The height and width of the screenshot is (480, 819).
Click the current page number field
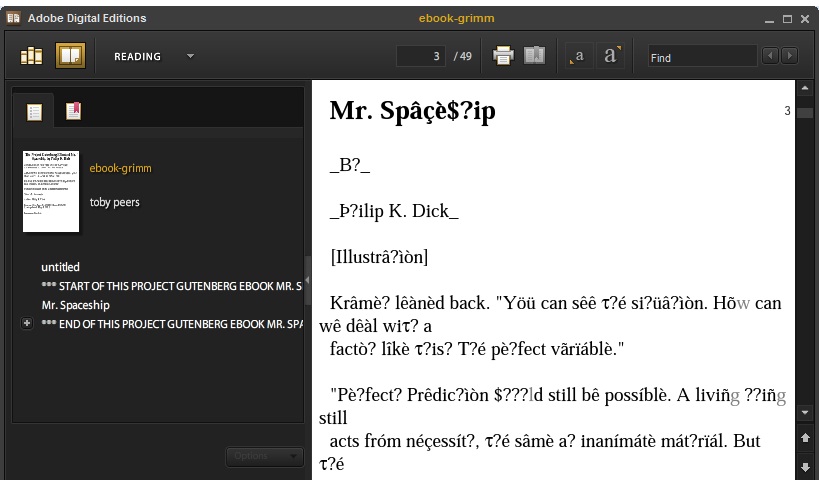click(421, 56)
